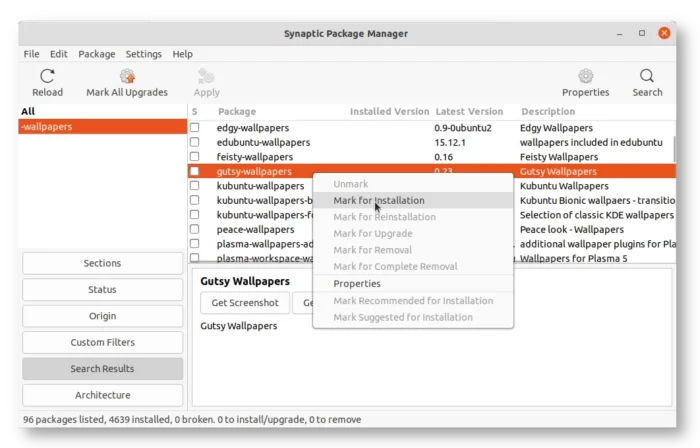Click the Gutsy Wallpapers heading in details pane
Viewport: 700px width, 448px height.
245,281
